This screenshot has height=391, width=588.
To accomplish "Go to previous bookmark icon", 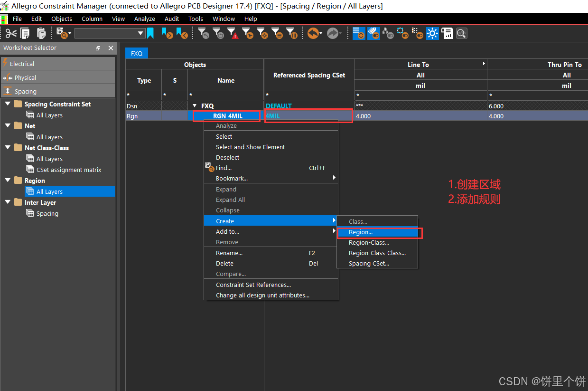I will pos(182,33).
